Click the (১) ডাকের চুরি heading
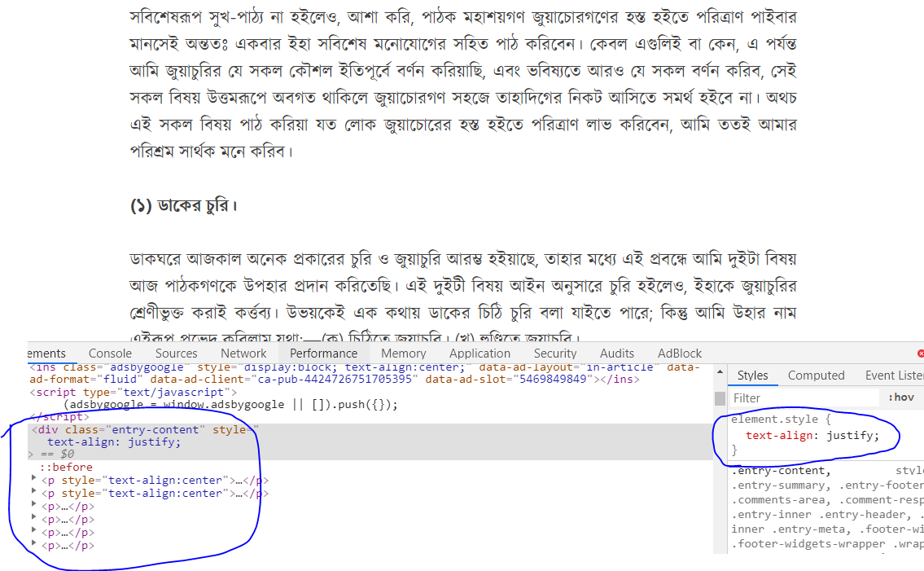Viewport: 924px width, 571px height. point(184,206)
